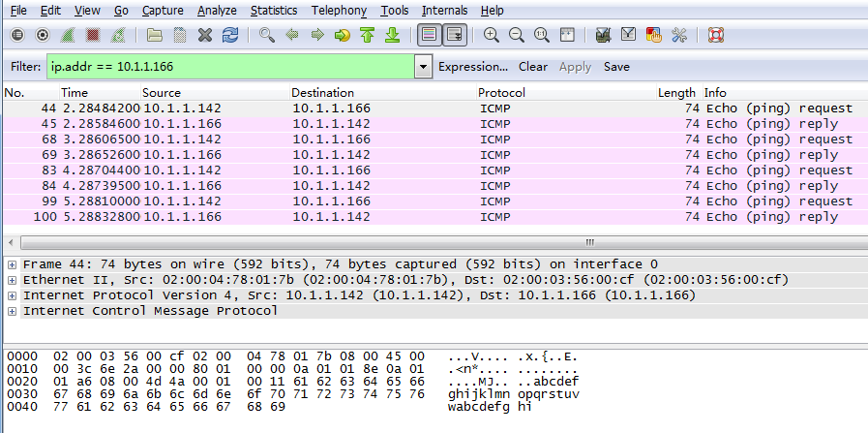Open the display filter history dropdown
This screenshot has height=433, width=868.
tap(424, 67)
